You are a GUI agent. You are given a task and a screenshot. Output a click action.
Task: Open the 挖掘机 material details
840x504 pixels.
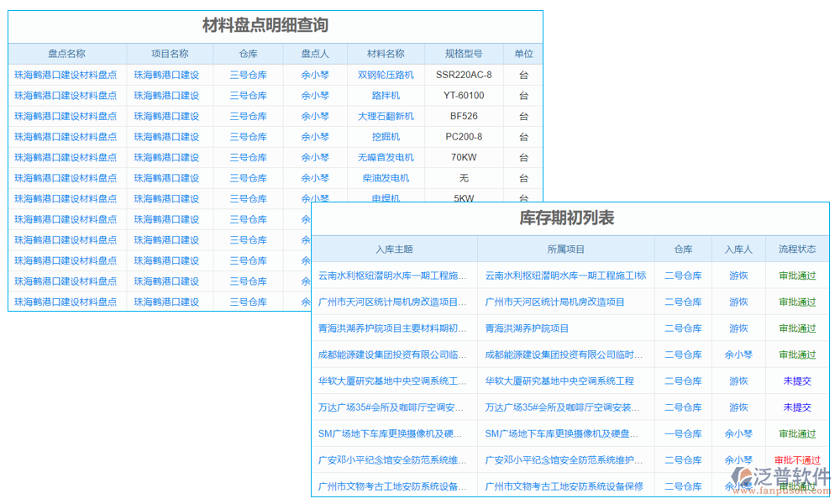click(x=386, y=136)
